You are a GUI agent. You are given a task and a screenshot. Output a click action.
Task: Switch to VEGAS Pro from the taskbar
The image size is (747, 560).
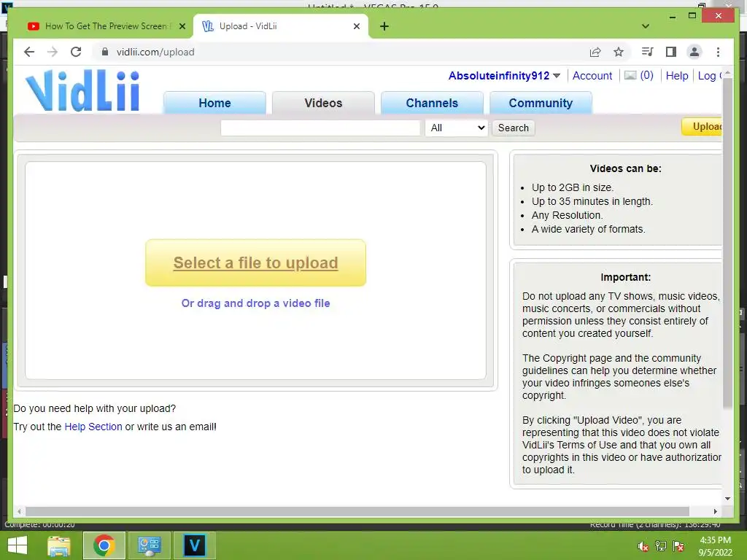point(194,545)
